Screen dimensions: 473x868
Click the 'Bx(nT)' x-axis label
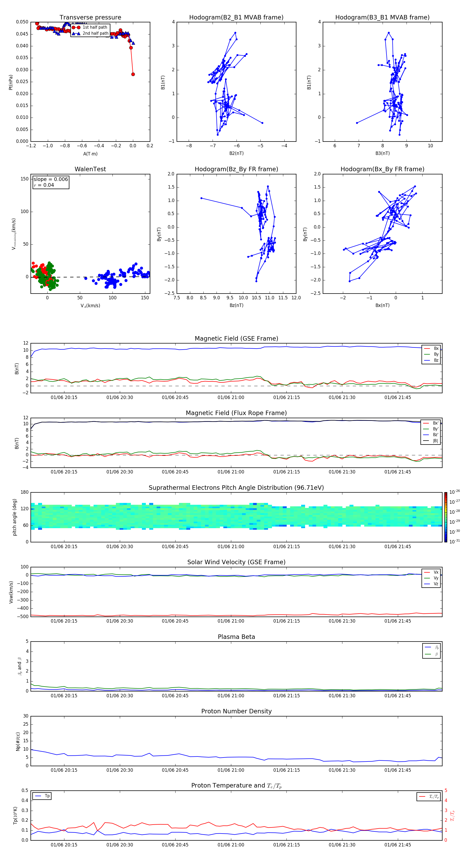tap(382, 305)
